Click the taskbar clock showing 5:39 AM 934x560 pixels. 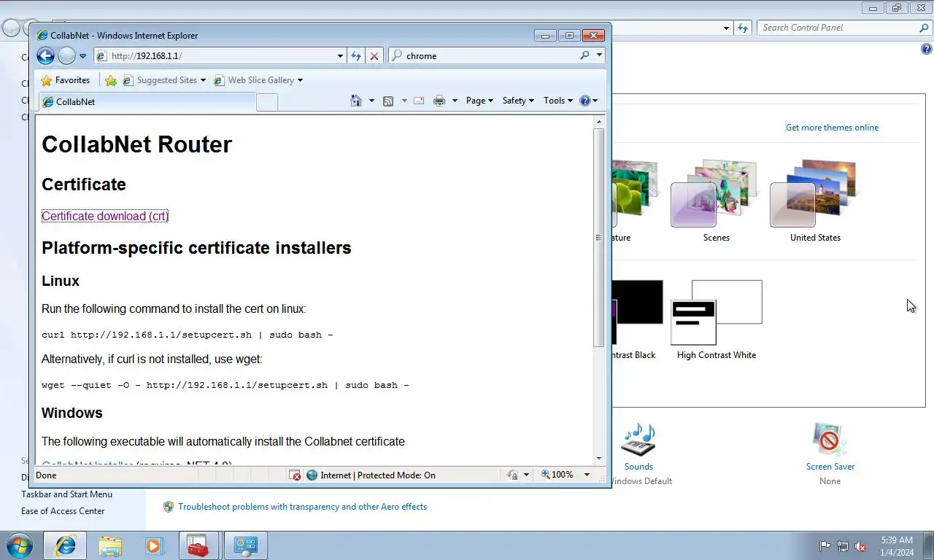[x=897, y=546]
